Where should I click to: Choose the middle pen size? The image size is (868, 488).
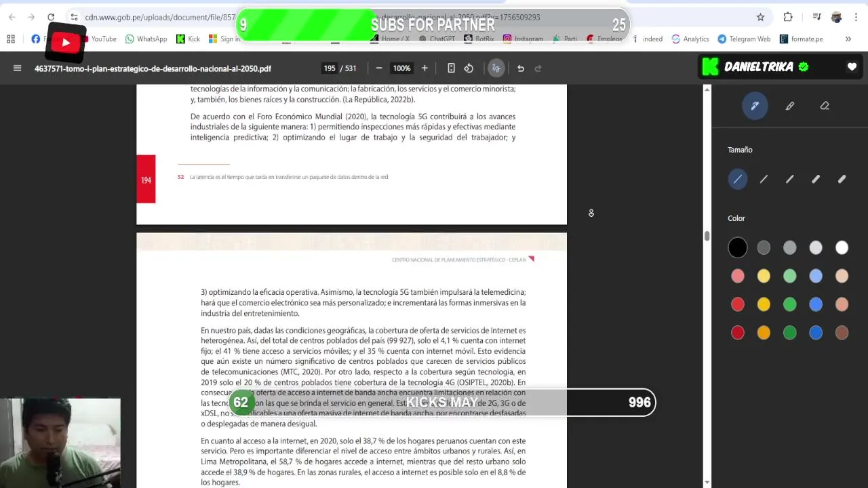click(x=790, y=179)
